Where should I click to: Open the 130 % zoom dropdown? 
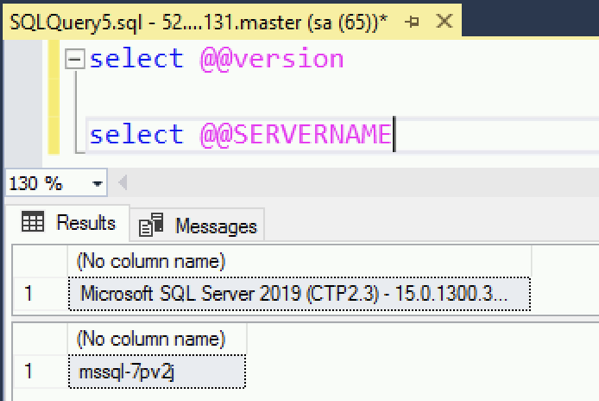pyautogui.click(x=97, y=183)
